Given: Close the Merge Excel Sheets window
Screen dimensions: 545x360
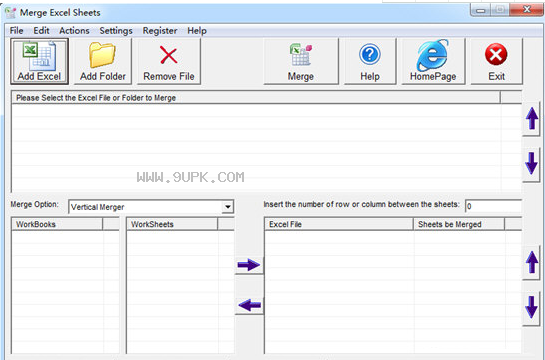Looking at the screenshot, I should click(x=527, y=10).
